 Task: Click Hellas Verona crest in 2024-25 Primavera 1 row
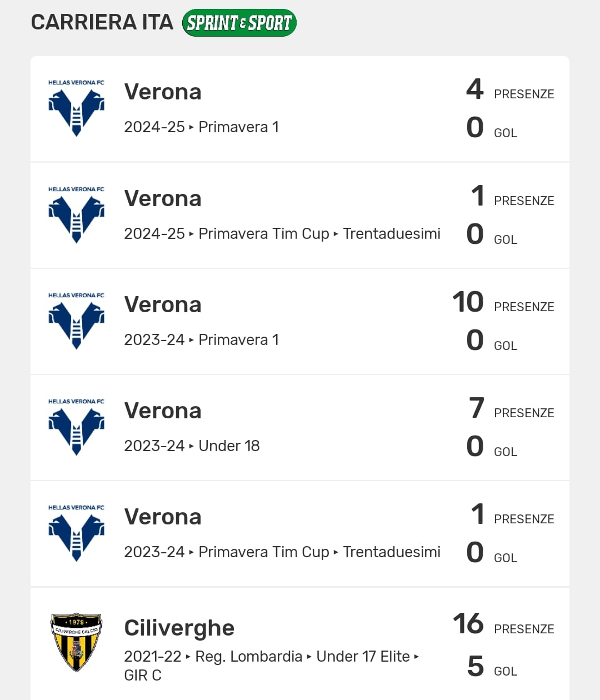coord(76,109)
